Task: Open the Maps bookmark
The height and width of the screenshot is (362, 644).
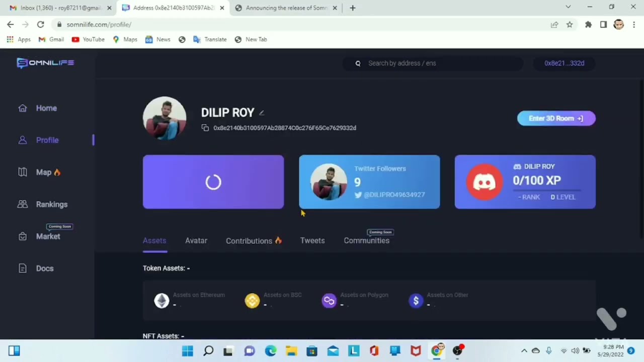Action: coord(125,39)
